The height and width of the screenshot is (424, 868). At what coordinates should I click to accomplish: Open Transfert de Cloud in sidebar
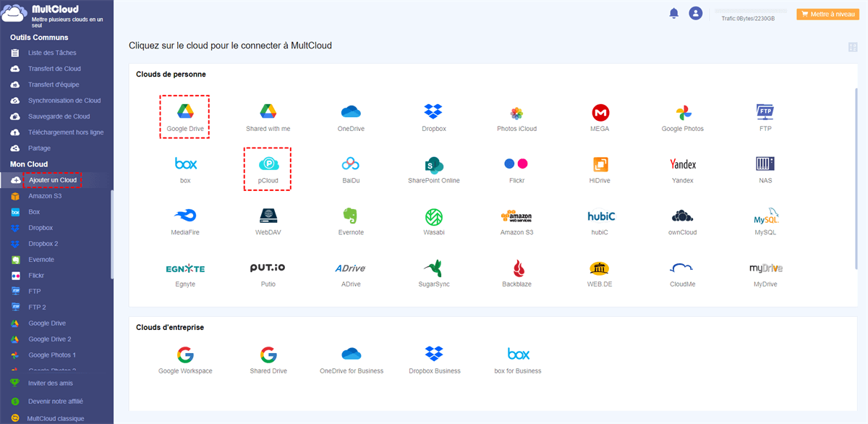pyautogui.click(x=54, y=69)
